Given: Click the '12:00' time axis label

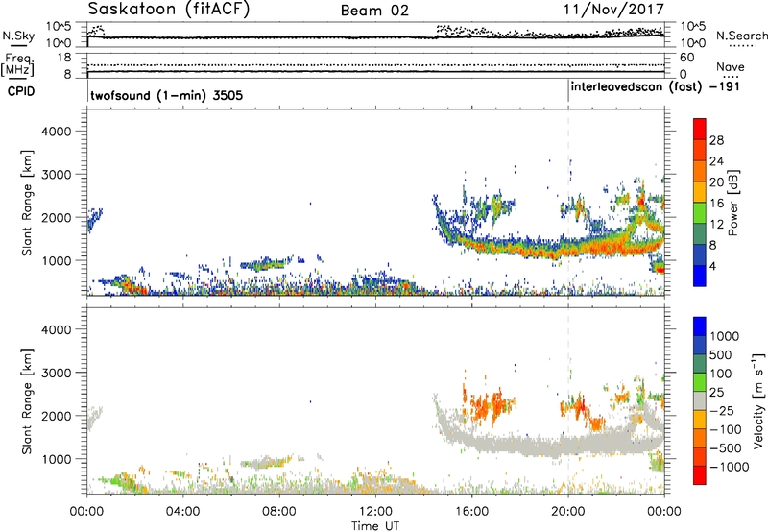Looking at the screenshot, I should click(375, 512).
